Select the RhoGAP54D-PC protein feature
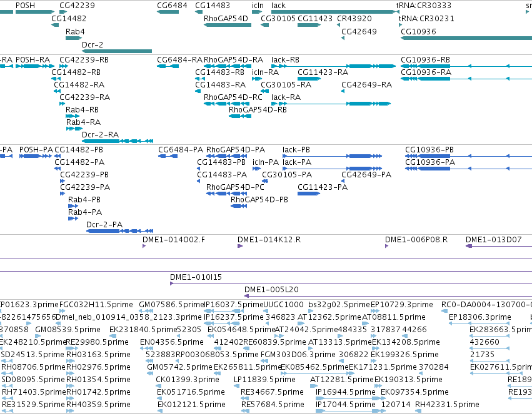Viewport: 532px width, 414px height. click(227, 194)
